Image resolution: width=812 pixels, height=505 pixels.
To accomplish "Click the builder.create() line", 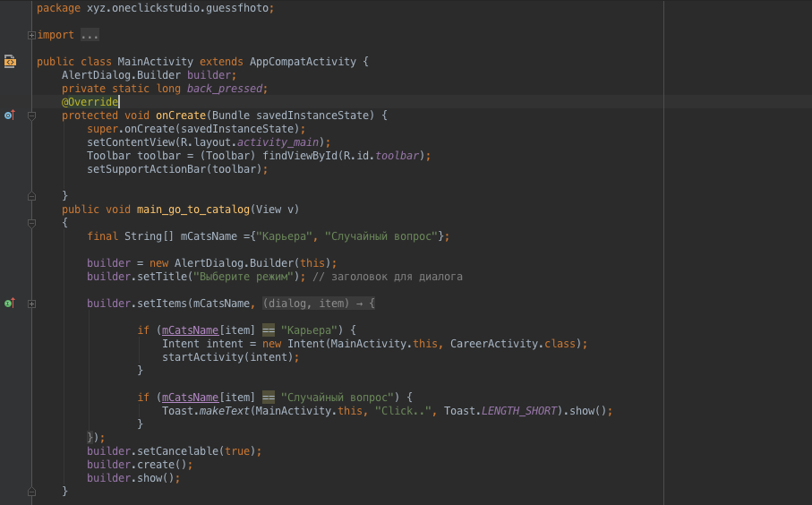I will click(x=140, y=465).
